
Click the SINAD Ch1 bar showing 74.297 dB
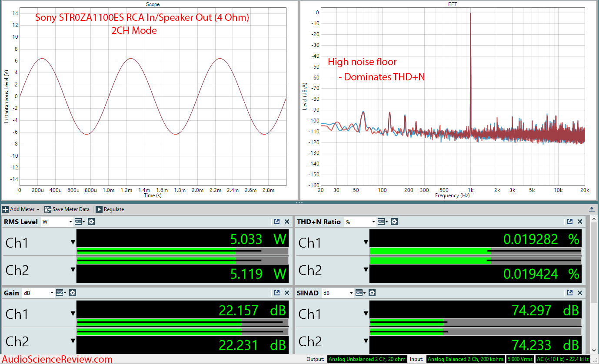[x=476, y=322]
